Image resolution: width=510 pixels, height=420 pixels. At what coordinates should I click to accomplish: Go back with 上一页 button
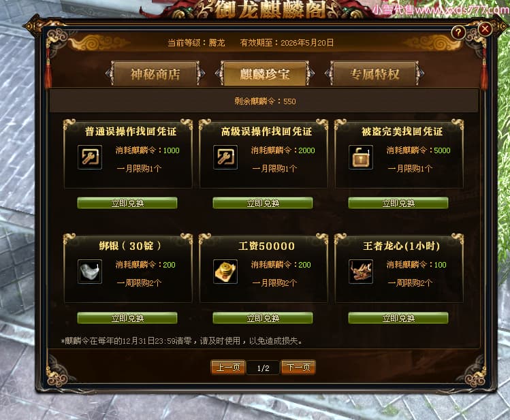click(228, 368)
